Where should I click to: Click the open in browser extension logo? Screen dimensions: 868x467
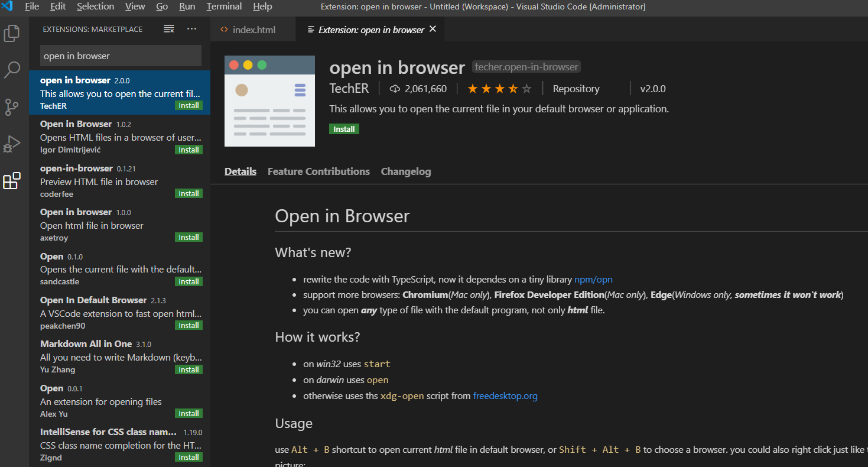(x=269, y=101)
